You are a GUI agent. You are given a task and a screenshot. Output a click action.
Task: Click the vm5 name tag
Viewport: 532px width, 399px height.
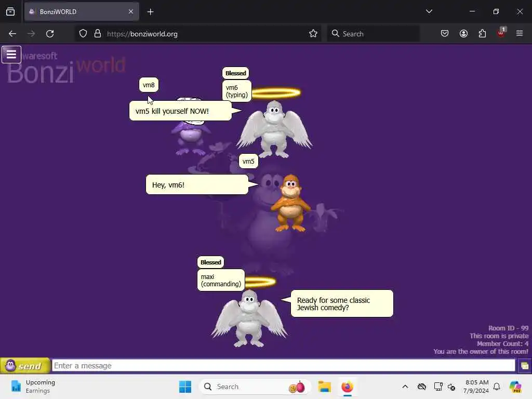(248, 161)
